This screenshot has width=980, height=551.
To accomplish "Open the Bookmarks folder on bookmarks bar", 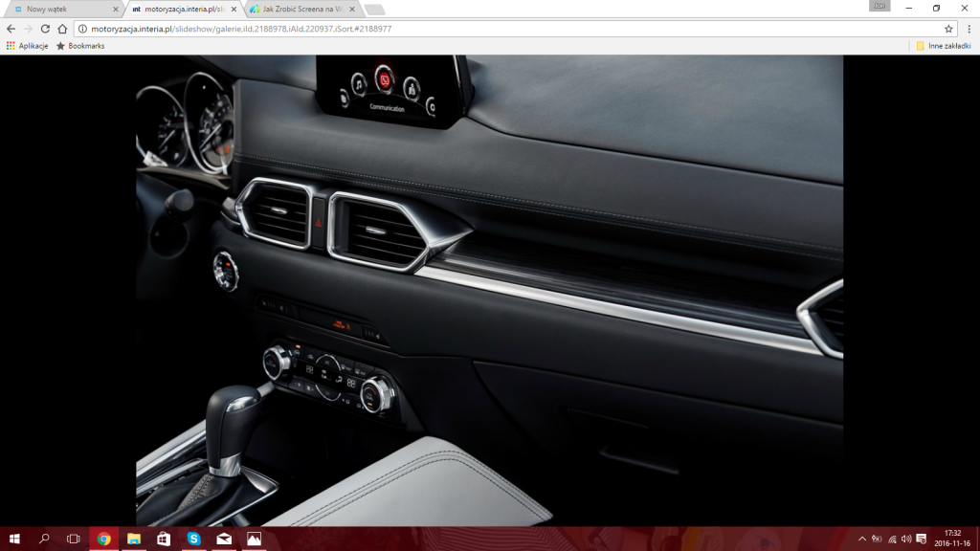I will click(80, 46).
